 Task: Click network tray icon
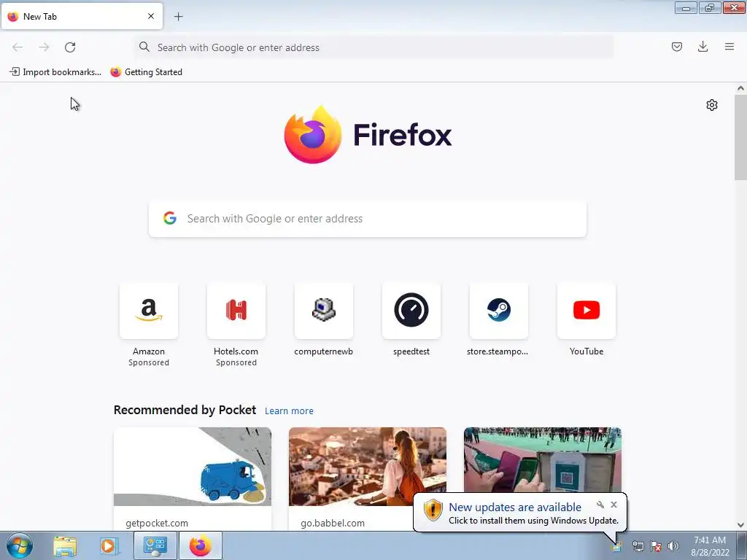click(x=638, y=547)
